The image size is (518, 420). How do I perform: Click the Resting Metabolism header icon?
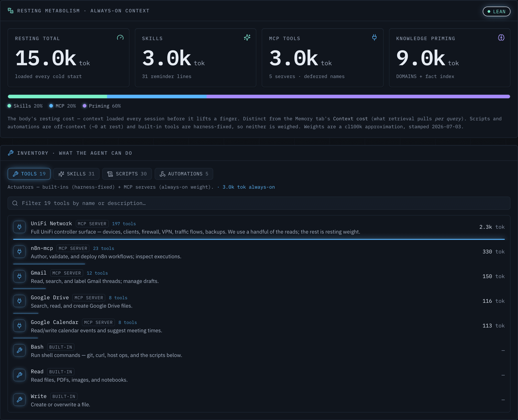point(11,11)
